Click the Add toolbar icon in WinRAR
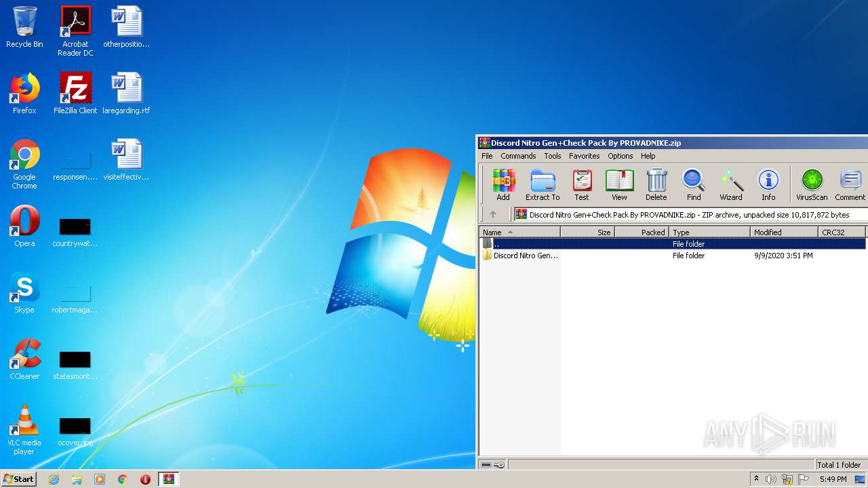 [x=503, y=185]
